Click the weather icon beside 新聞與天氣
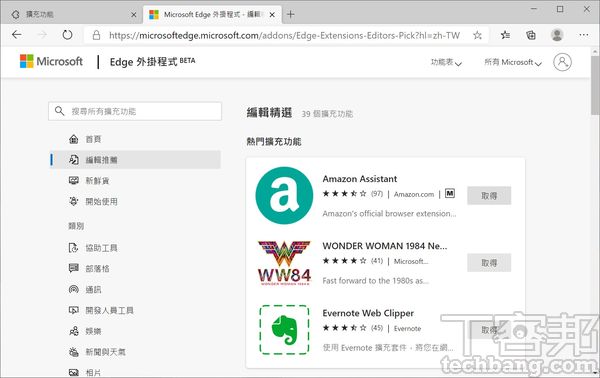Image resolution: width=600 pixels, height=378 pixels. 73,352
